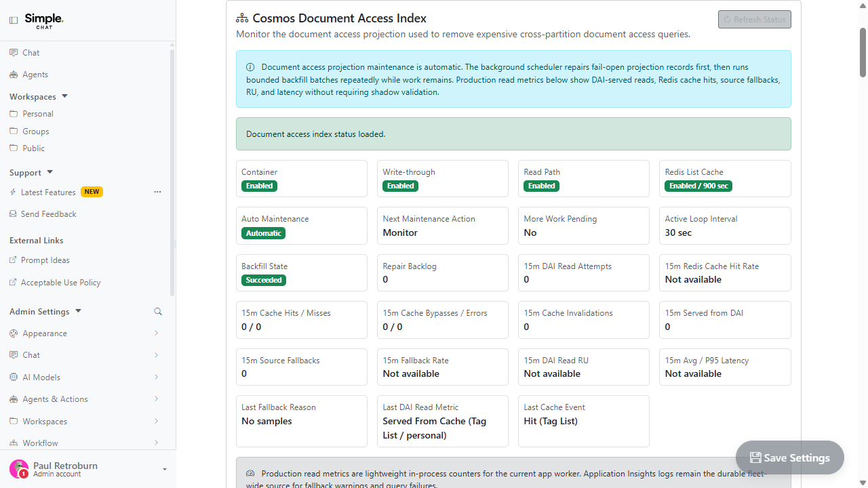Image resolution: width=868 pixels, height=488 pixels.
Task: Click the Chat speech bubble icon at top
Action: [x=14, y=52]
